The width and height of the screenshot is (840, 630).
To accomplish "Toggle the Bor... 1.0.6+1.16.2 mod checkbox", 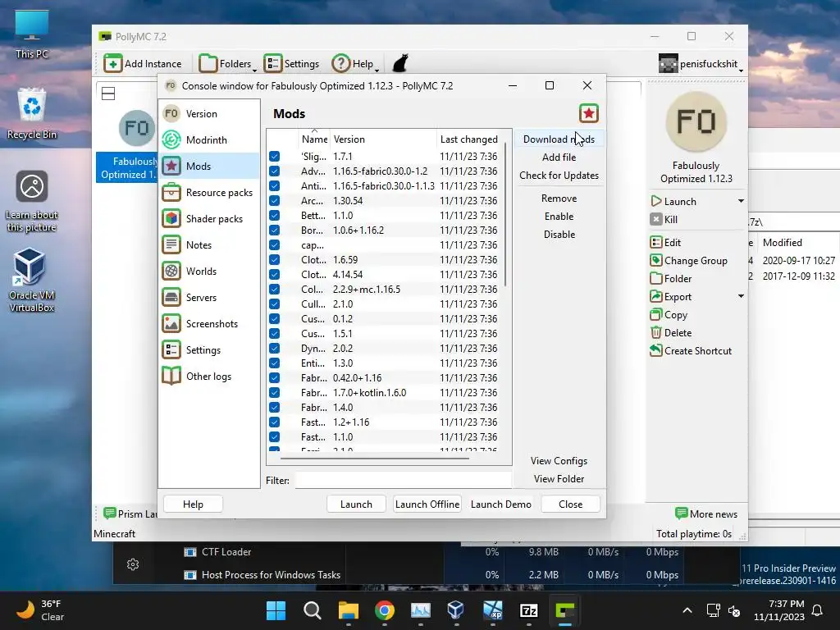I will tap(274, 230).
